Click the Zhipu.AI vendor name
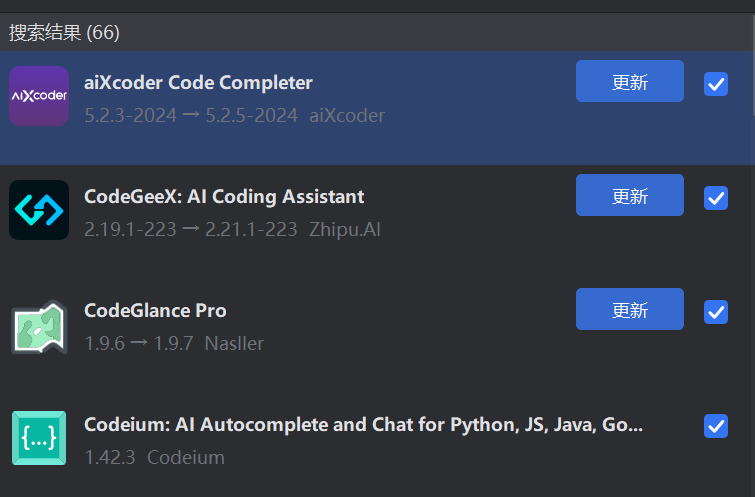This screenshot has width=755, height=497. pyautogui.click(x=345, y=230)
